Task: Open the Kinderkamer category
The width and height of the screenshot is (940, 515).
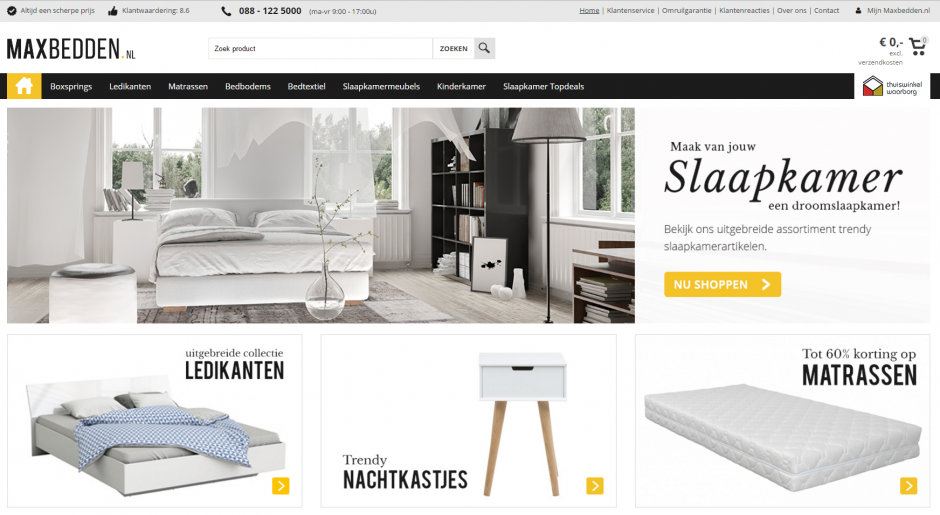Action: pos(461,86)
